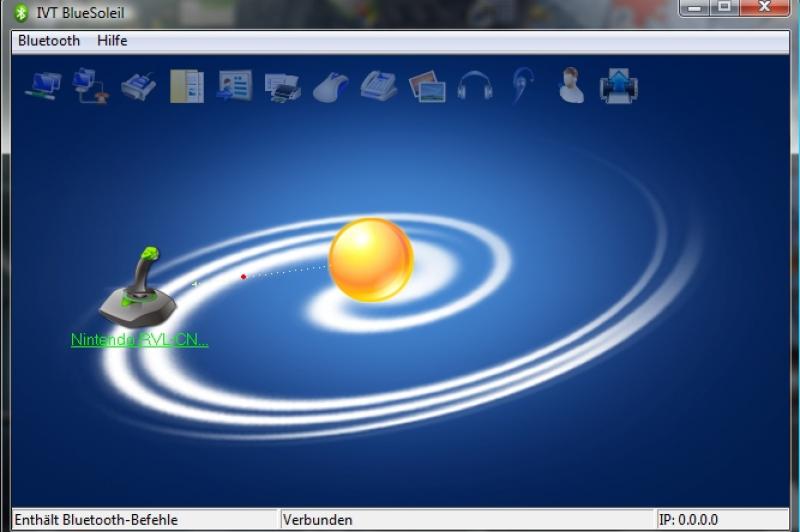Click the red dot on connection line
This screenshot has height=532, width=800.
[243, 276]
